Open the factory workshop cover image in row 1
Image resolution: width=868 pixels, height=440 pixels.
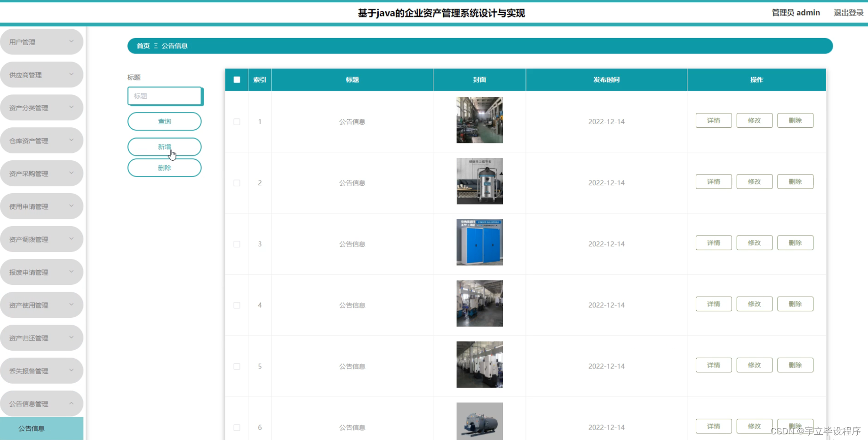[x=479, y=120]
